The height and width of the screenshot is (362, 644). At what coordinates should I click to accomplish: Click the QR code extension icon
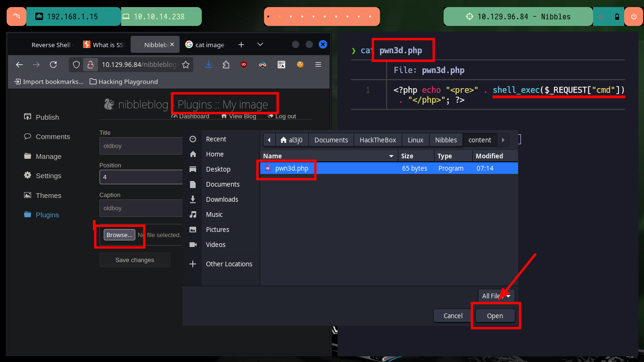[281, 65]
